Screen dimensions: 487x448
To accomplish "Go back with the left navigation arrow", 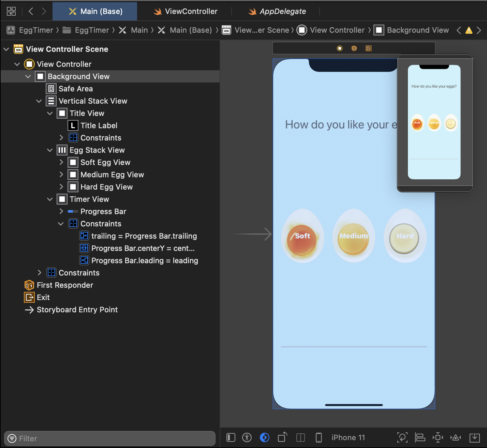I will pyautogui.click(x=31, y=11).
